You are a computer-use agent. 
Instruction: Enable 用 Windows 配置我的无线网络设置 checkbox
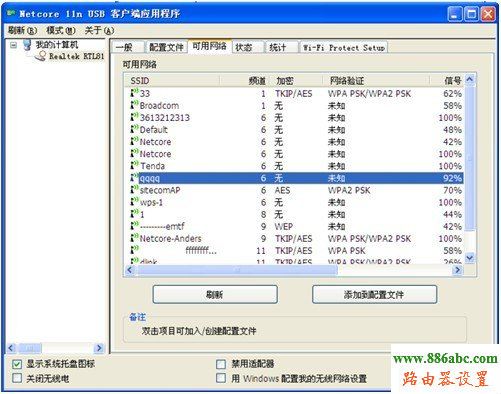coord(221,378)
